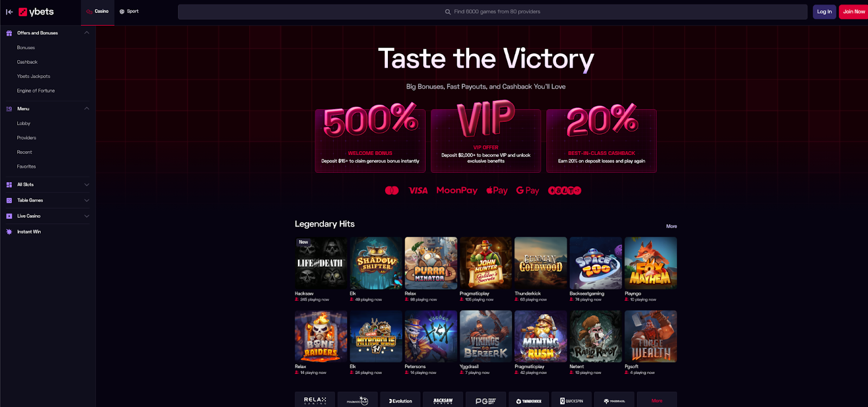The image size is (868, 407).
Task: Collapse the sidebar with the arrow icon
Action: coord(9,11)
